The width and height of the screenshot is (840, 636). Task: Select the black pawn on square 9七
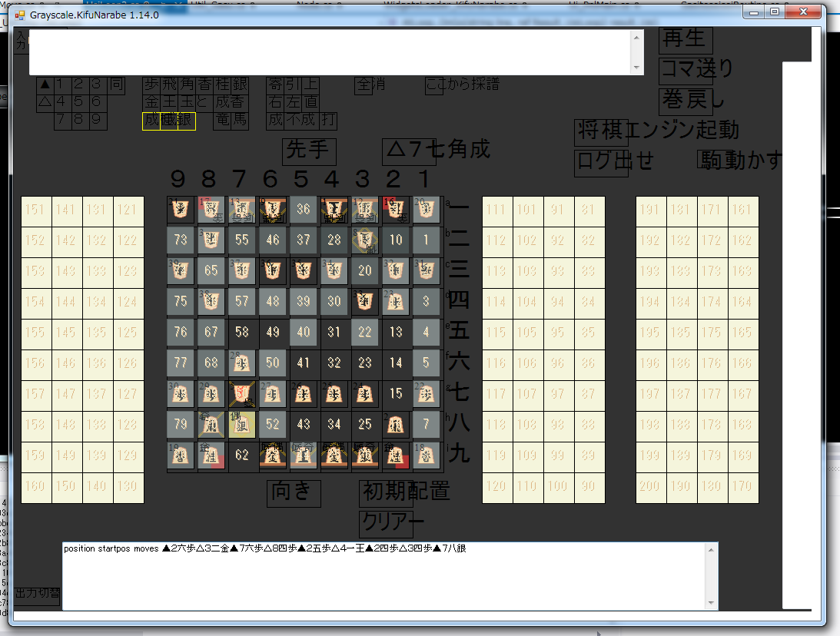180,394
